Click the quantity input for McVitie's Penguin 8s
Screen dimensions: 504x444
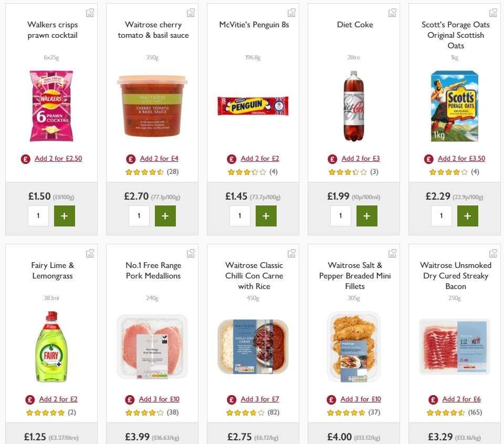pos(240,215)
